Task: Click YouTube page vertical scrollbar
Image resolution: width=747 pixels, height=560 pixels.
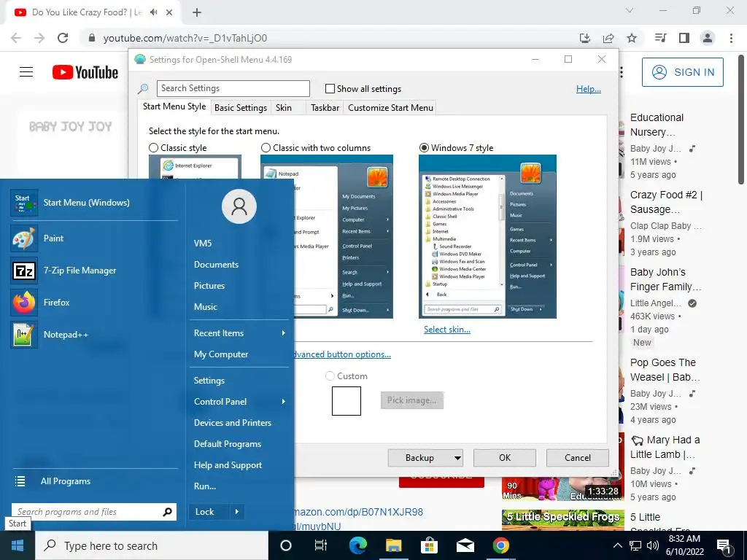Action: click(x=741, y=120)
